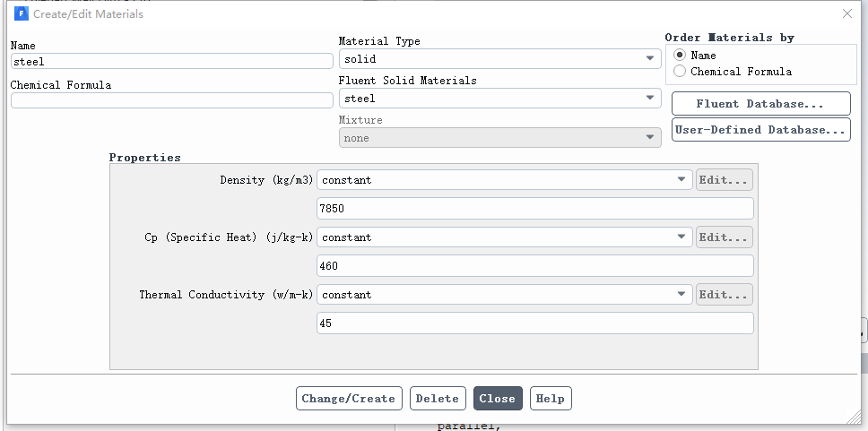Select the Name ordering radio button
Image resolution: width=868 pixels, height=431 pixels.
(x=680, y=56)
